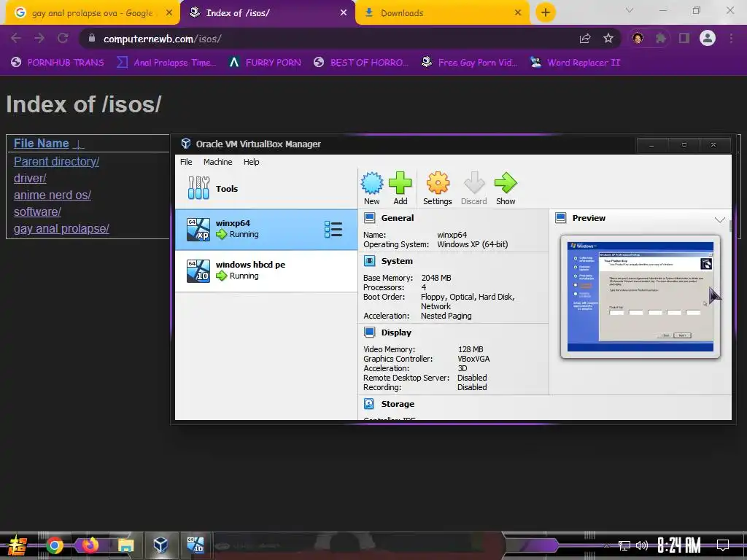Click the windows hbcd pe taskbar icon

pyautogui.click(x=196, y=545)
